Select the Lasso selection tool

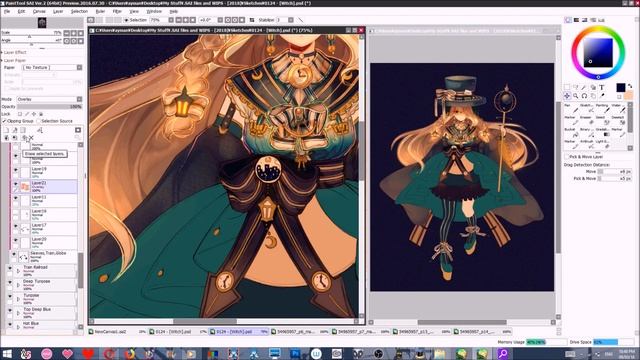click(576, 87)
